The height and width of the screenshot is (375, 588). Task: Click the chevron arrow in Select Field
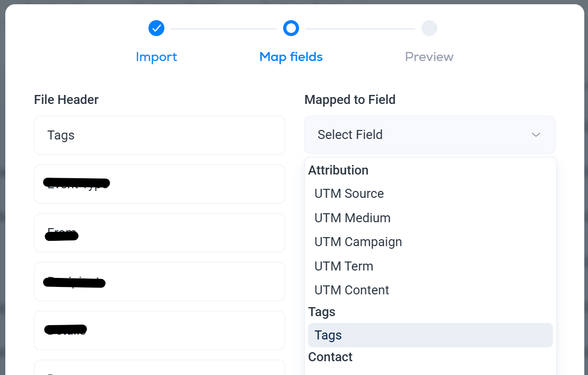(536, 135)
